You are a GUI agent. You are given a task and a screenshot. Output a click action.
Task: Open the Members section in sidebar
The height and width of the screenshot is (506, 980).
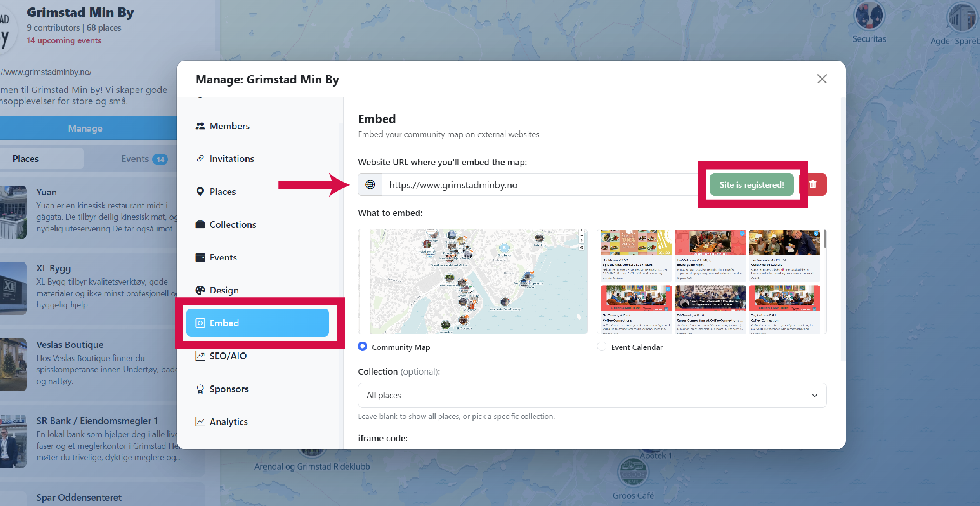pos(258,126)
